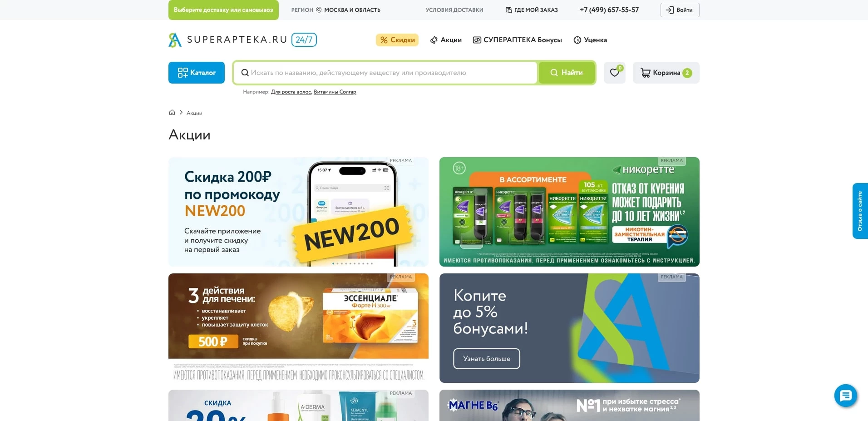The width and height of the screenshot is (868, 421).
Task: Click the 24/7 badge
Action: click(x=304, y=40)
